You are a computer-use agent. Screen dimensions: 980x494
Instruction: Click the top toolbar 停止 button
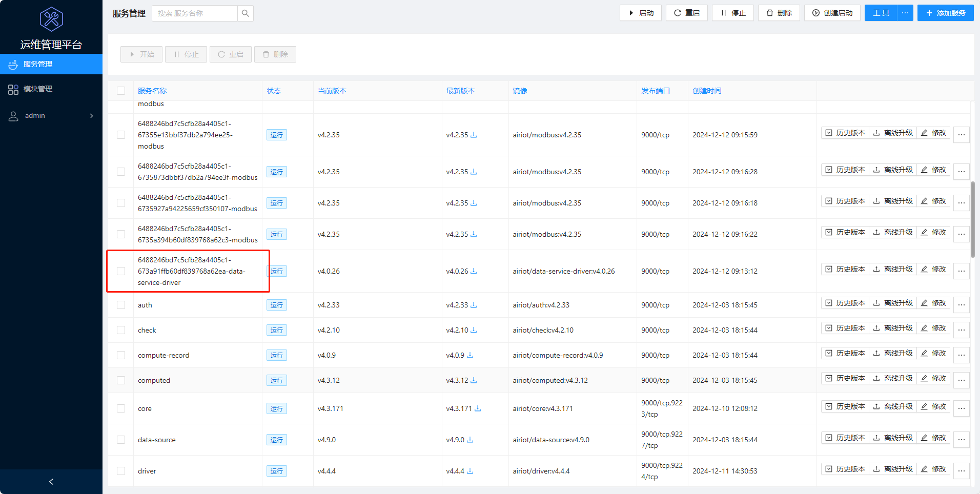[x=733, y=13]
